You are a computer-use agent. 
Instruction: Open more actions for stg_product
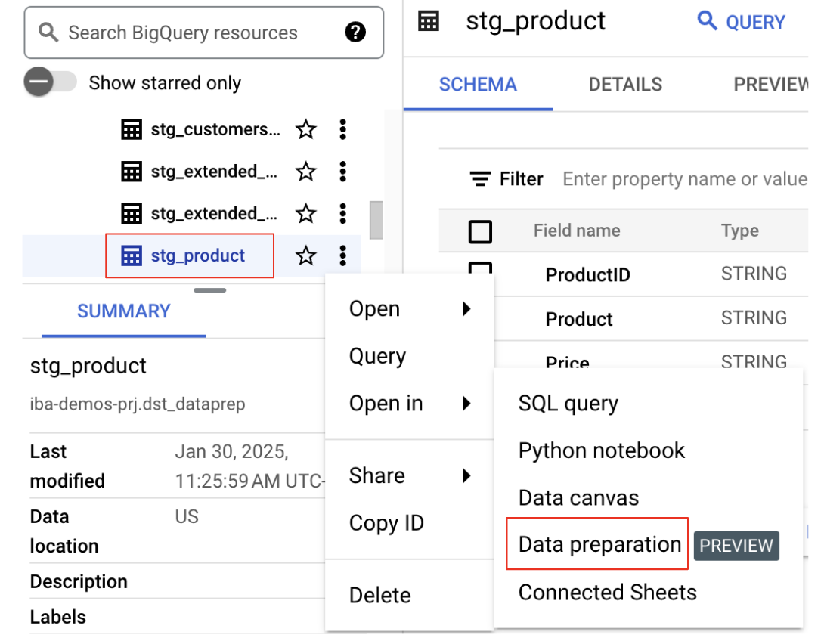[x=343, y=256]
